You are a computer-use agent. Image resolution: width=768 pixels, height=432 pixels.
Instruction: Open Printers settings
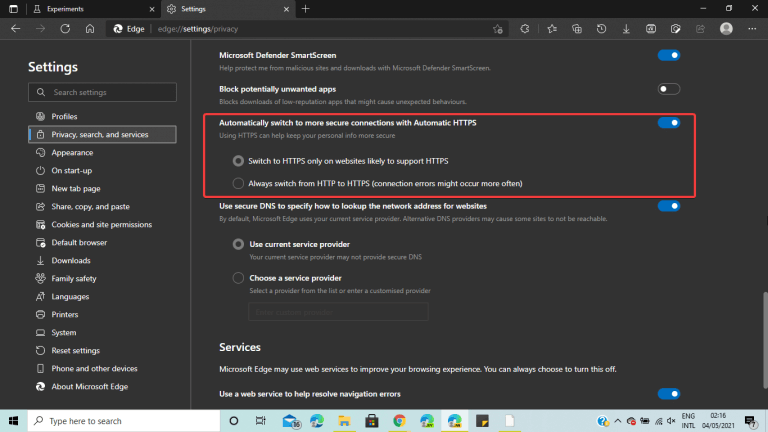102,314
